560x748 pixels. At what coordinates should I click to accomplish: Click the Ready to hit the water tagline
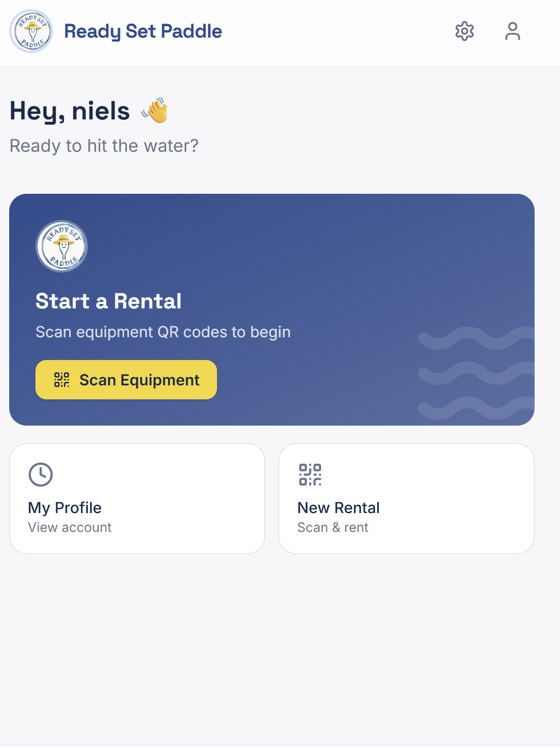tap(104, 146)
